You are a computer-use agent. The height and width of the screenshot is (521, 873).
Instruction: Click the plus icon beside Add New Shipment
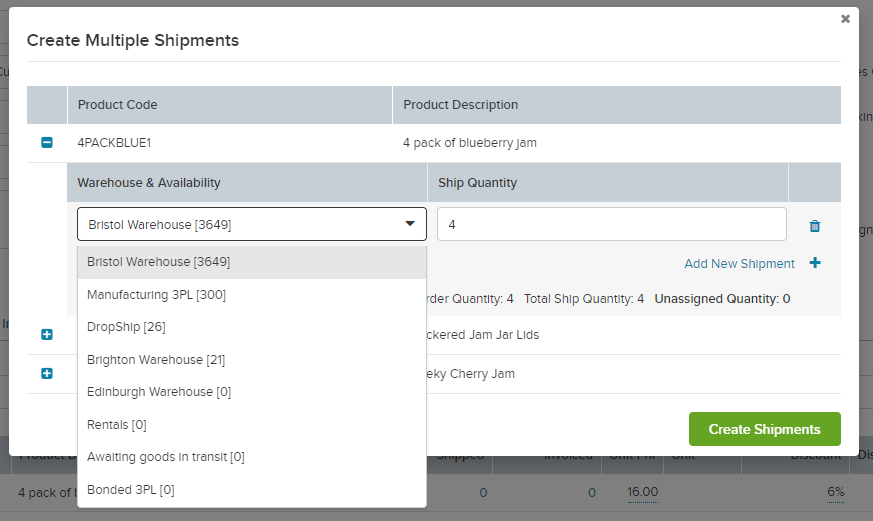tap(815, 263)
